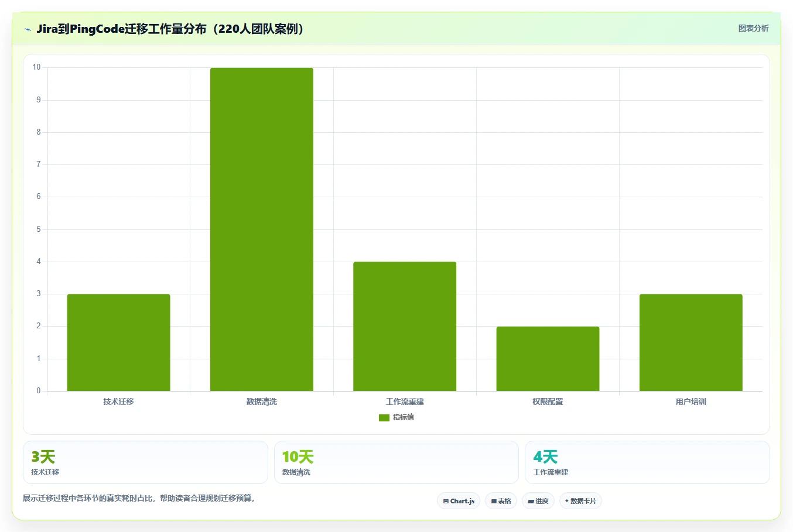Click the 权限配置 bar in the chart
The width and height of the screenshot is (793, 532).
point(548,359)
